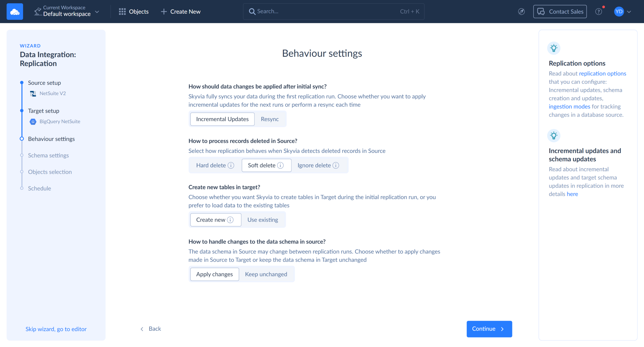Viewport: 644px width, 347px height.
Task: Click the plus icon for Create New
Action: [x=164, y=12]
